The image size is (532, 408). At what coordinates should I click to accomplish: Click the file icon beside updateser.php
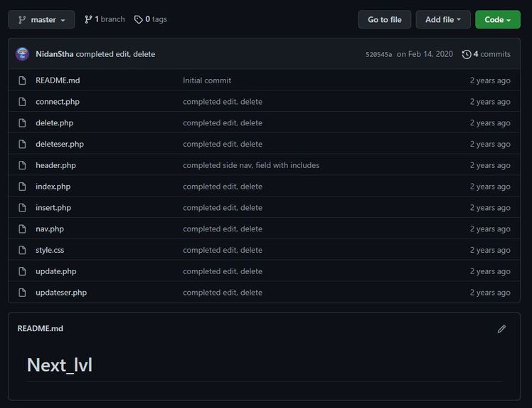[22, 293]
